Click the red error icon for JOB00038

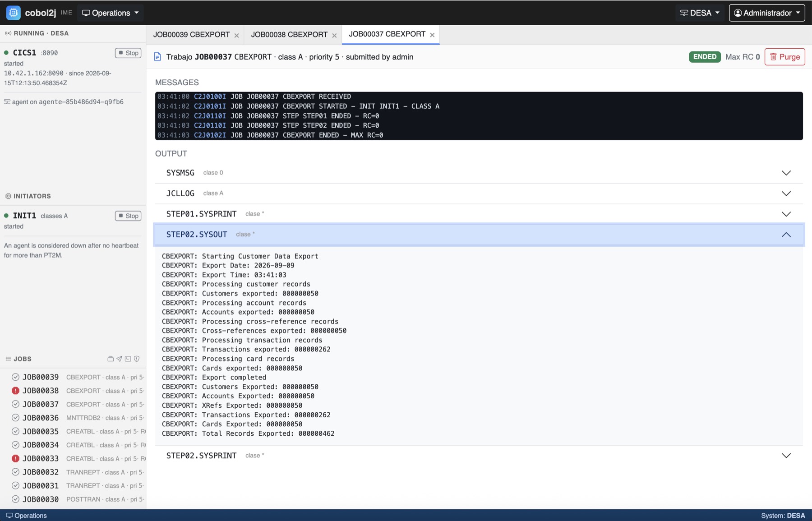(x=15, y=391)
